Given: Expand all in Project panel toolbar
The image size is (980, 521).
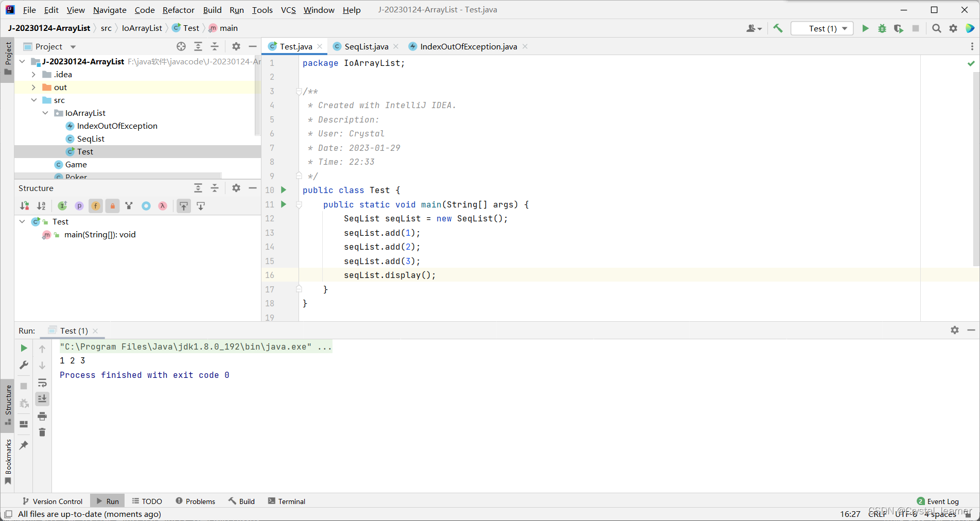Looking at the screenshot, I should click(198, 46).
